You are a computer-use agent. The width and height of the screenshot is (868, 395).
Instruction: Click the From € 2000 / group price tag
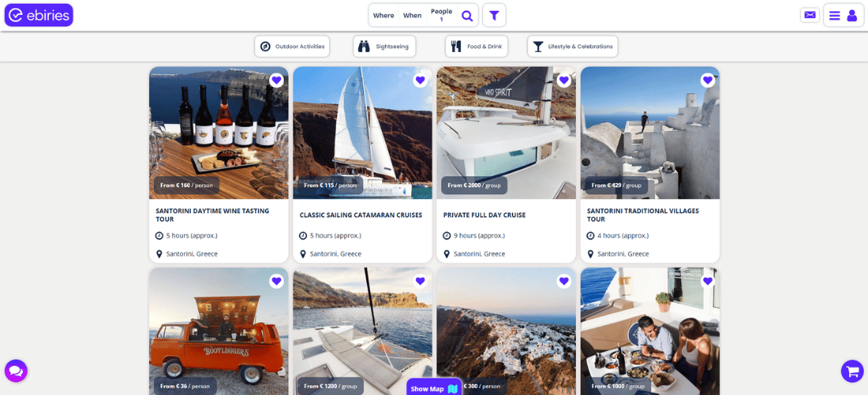474,186
